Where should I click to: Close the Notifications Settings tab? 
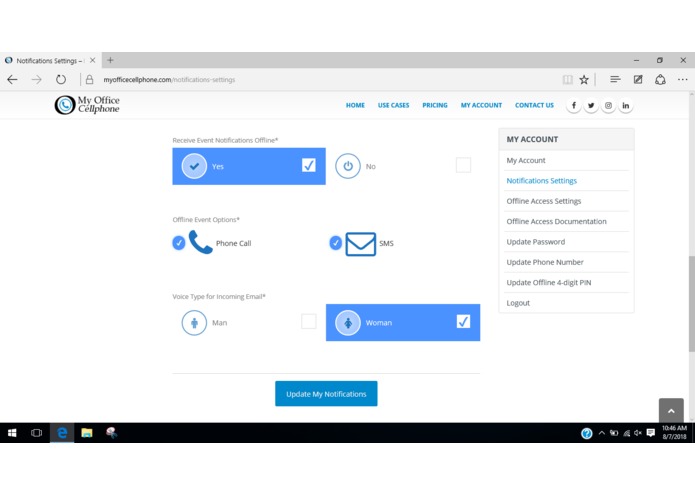pos(93,60)
